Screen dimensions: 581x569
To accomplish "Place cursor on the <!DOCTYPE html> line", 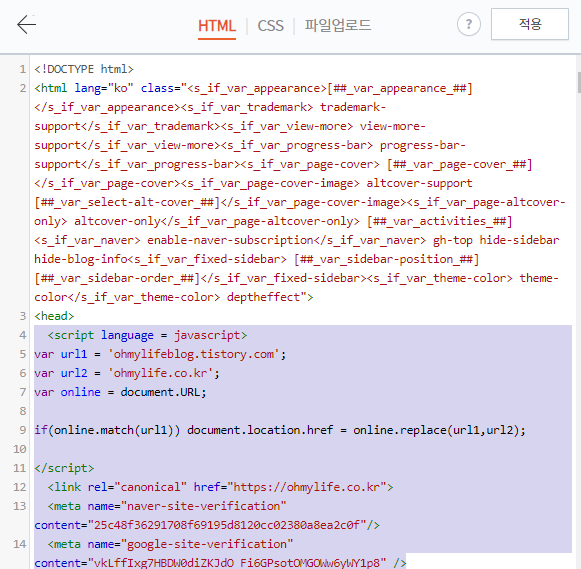I will pyautogui.click(x=84, y=69).
